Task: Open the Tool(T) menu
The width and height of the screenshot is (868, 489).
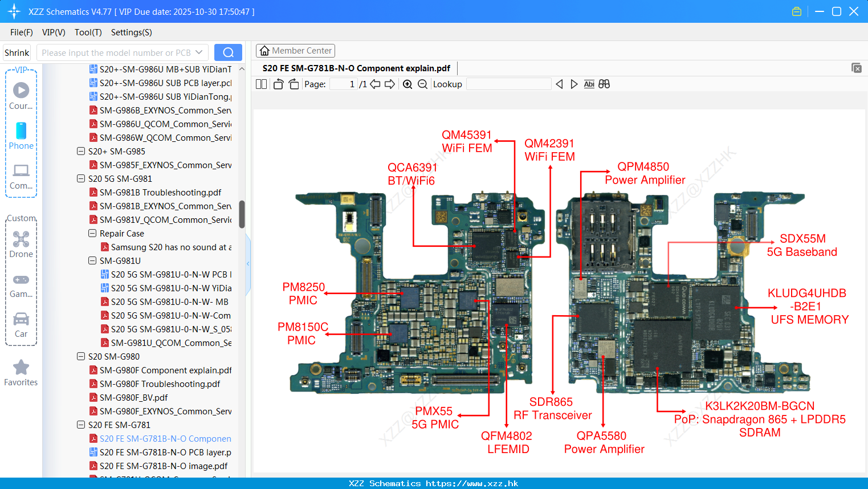Action: [88, 32]
